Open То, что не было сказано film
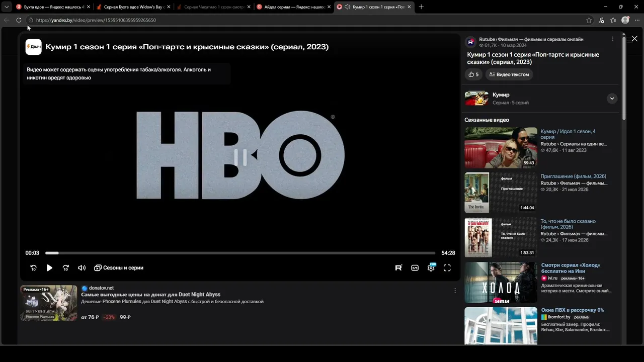The height and width of the screenshot is (362, 644). point(568,224)
